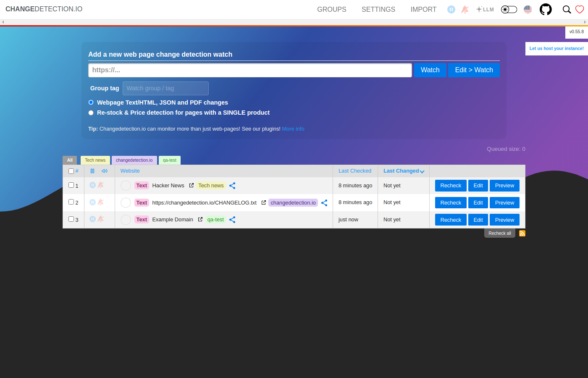Image resolution: width=588 pixels, height=378 pixels.
Task: Switch to the All tab
Action: coord(70,160)
